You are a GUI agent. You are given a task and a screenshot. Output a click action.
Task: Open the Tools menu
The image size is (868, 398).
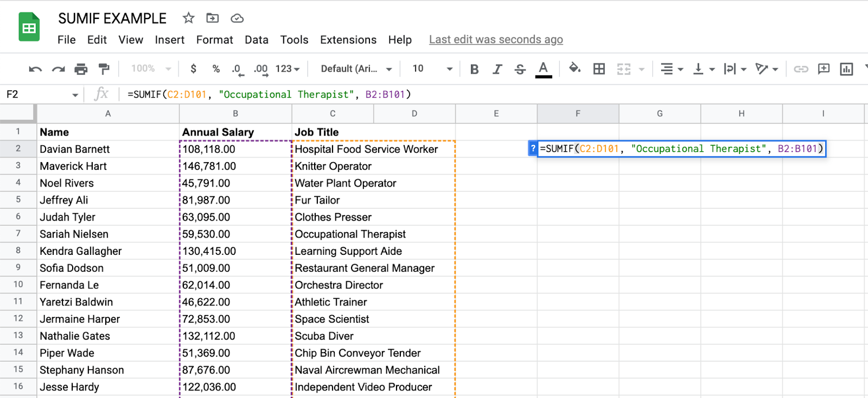(294, 40)
